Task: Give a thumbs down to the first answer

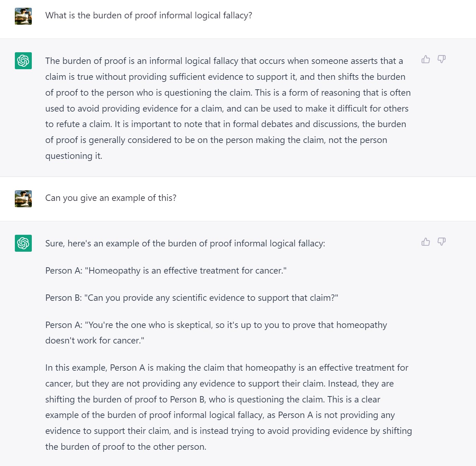Action: click(x=441, y=59)
